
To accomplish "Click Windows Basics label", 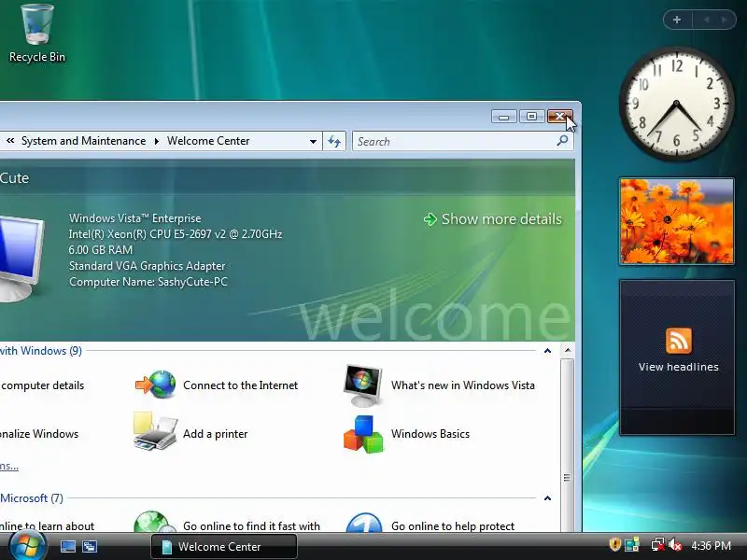I will (430, 434).
